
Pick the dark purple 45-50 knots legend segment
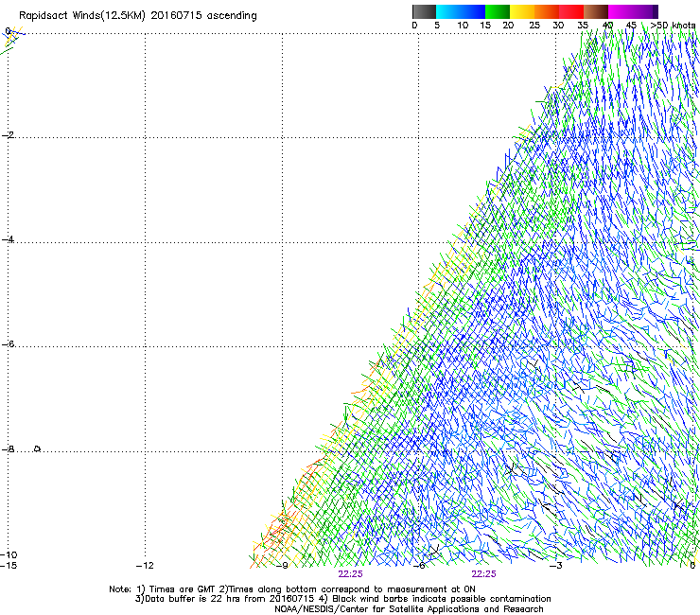[645, 11]
